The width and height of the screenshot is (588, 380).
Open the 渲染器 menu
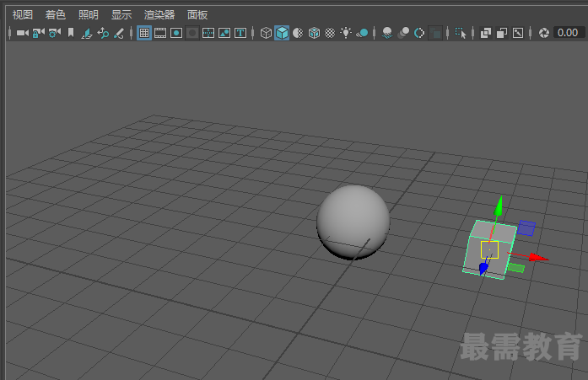pos(159,15)
